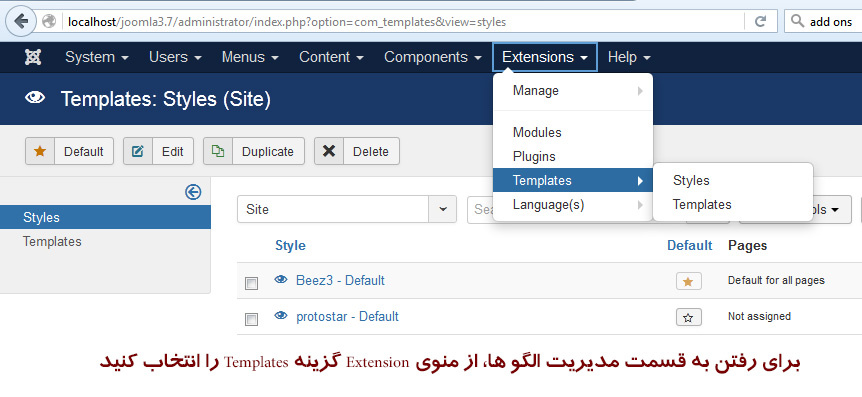The width and height of the screenshot is (862, 397).
Task: Click the 'Default for all pages' text
Action: coord(776,280)
